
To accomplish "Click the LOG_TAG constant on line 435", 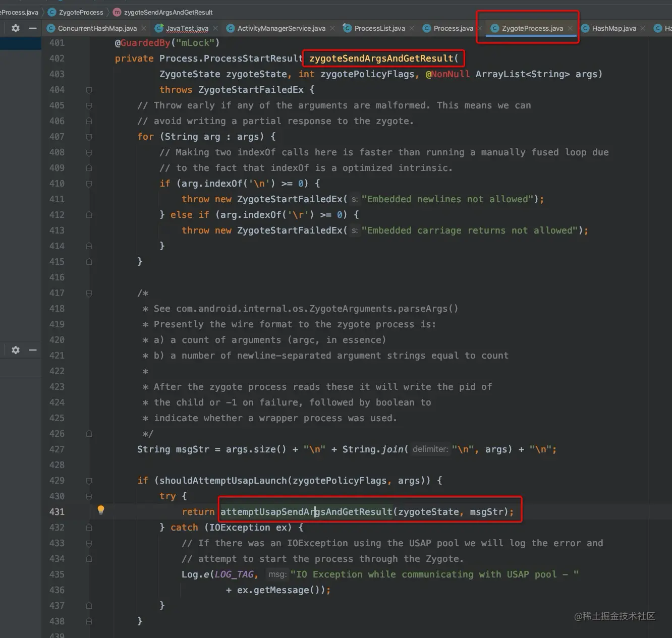I will click(234, 574).
